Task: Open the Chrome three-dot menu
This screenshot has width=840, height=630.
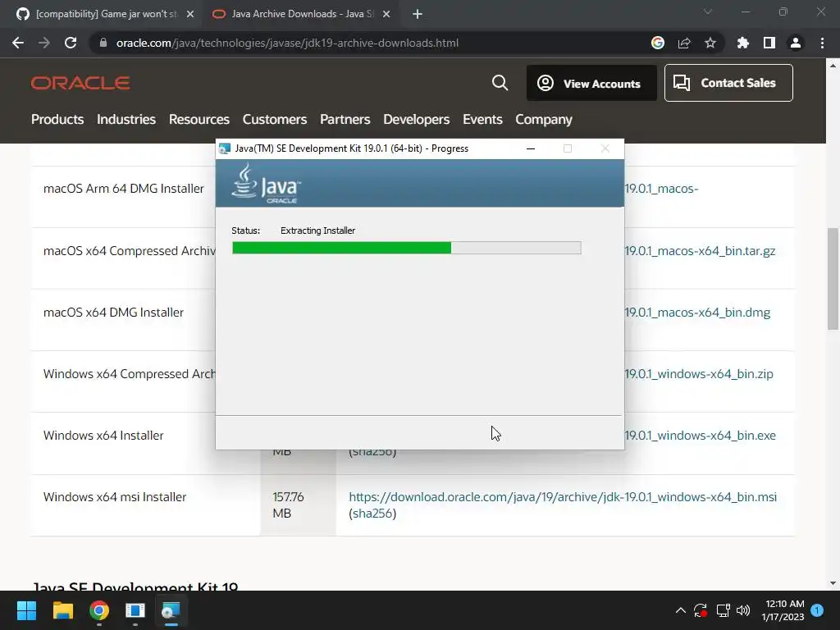Action: point(822,43)
